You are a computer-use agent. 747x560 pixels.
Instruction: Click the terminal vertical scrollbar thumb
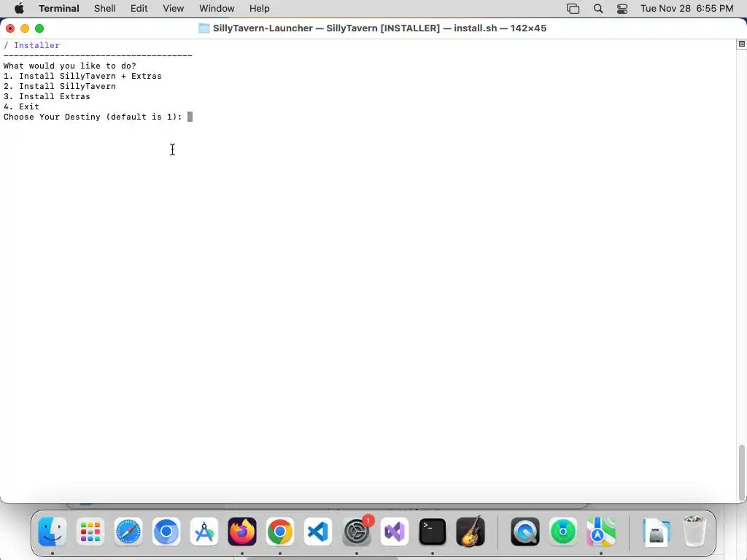tap(741, 472)
